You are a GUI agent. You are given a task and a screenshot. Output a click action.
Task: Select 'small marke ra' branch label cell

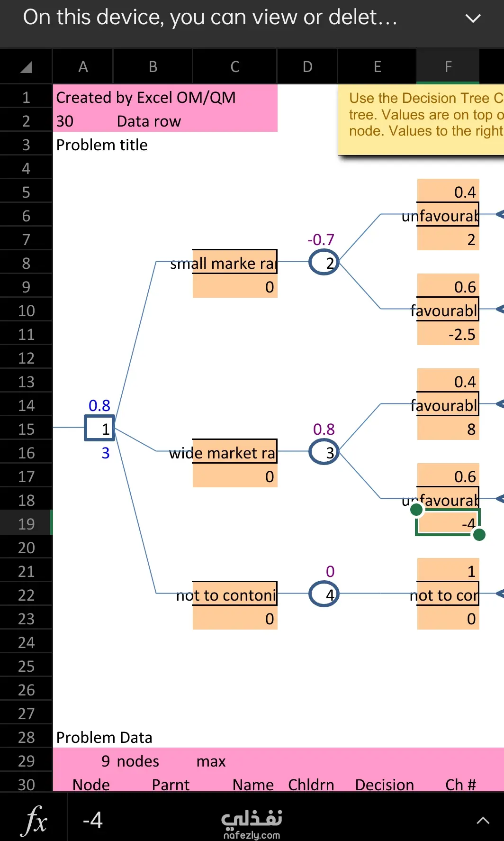(234, 262)
